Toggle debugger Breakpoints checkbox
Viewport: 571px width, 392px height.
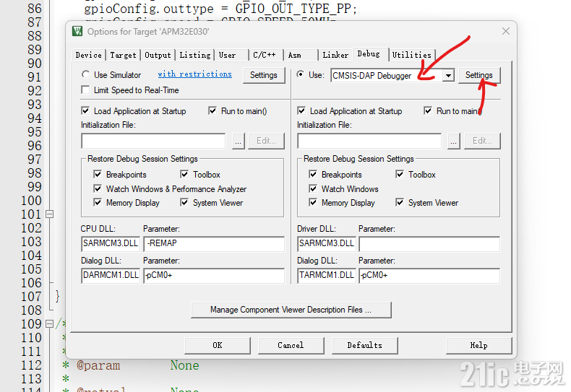click(x=313, y=175)
